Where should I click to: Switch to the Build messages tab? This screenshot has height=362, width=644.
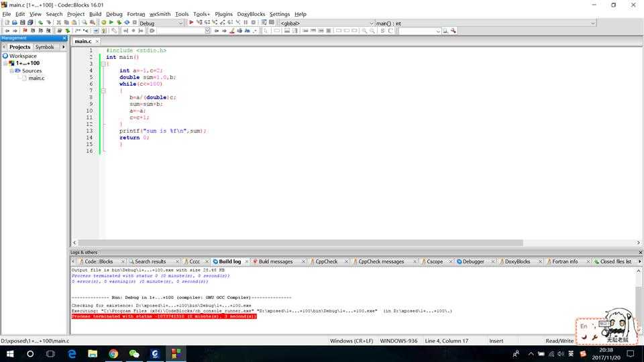click(276, 261)
